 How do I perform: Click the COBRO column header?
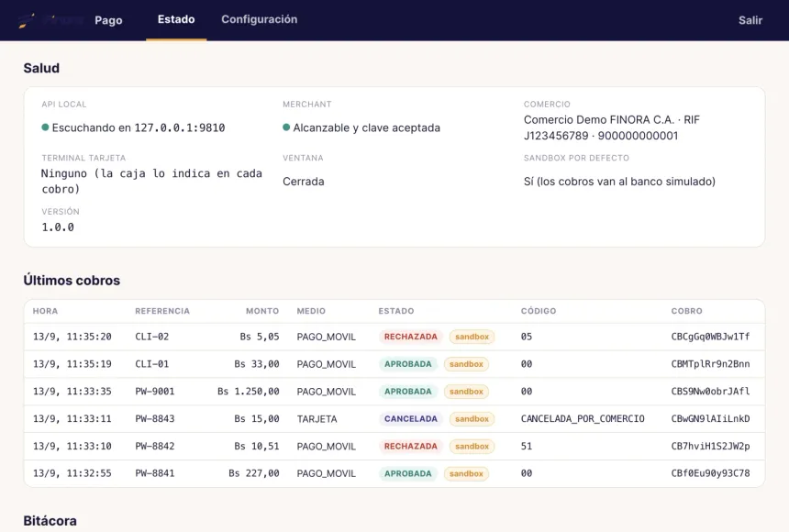tap(687, 311)
